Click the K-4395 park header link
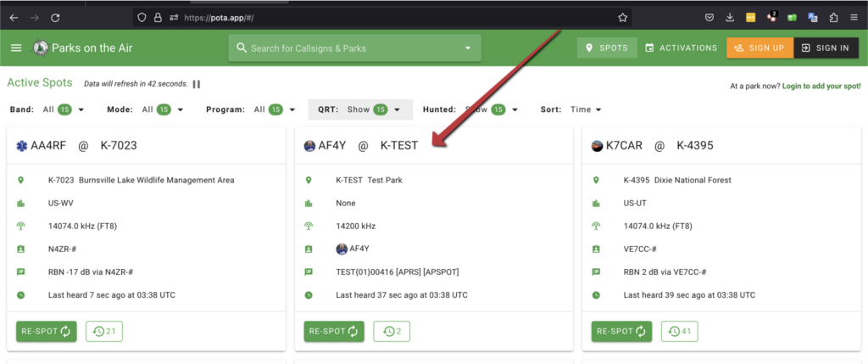 point(695,146)
